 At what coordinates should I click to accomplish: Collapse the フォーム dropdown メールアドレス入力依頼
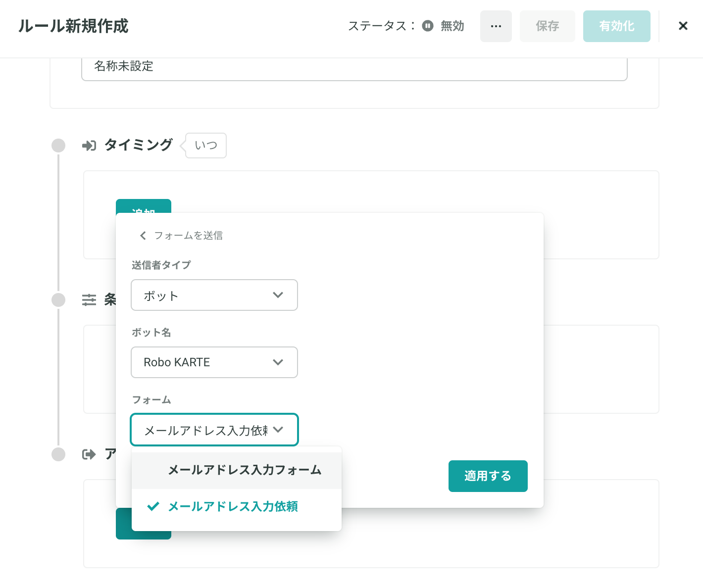[x=214, y=430]
